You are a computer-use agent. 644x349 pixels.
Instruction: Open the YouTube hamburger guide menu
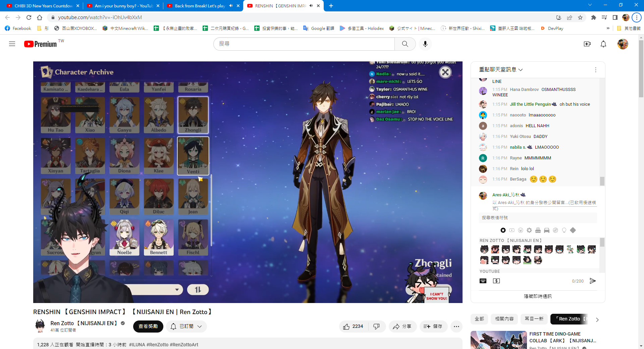pos(12,44)
